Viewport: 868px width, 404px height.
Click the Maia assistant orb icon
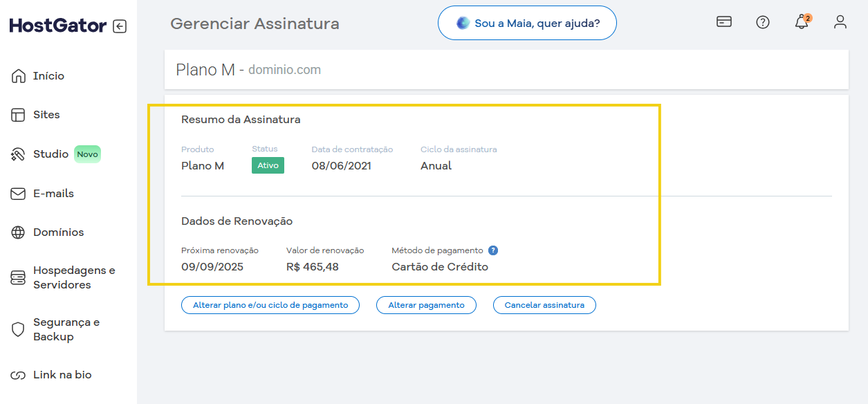click(x=463, y=23)
